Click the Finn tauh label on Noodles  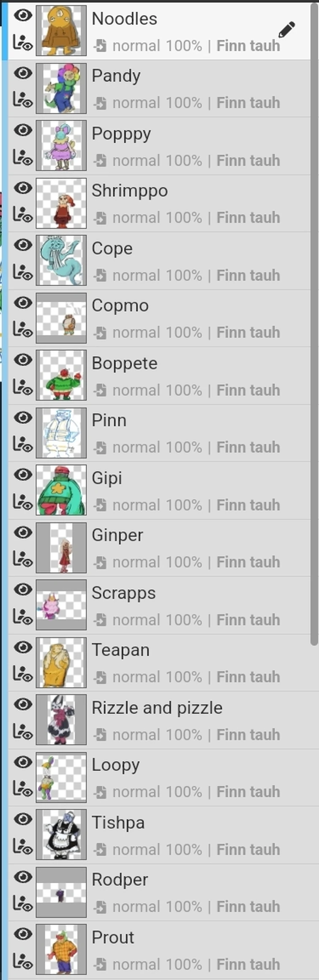[248, 46]
